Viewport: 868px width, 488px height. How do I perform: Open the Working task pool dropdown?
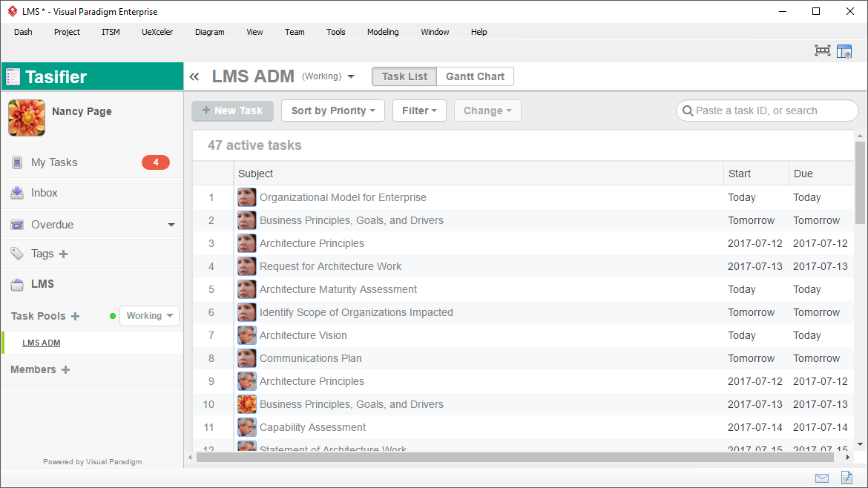coord(149,316)
